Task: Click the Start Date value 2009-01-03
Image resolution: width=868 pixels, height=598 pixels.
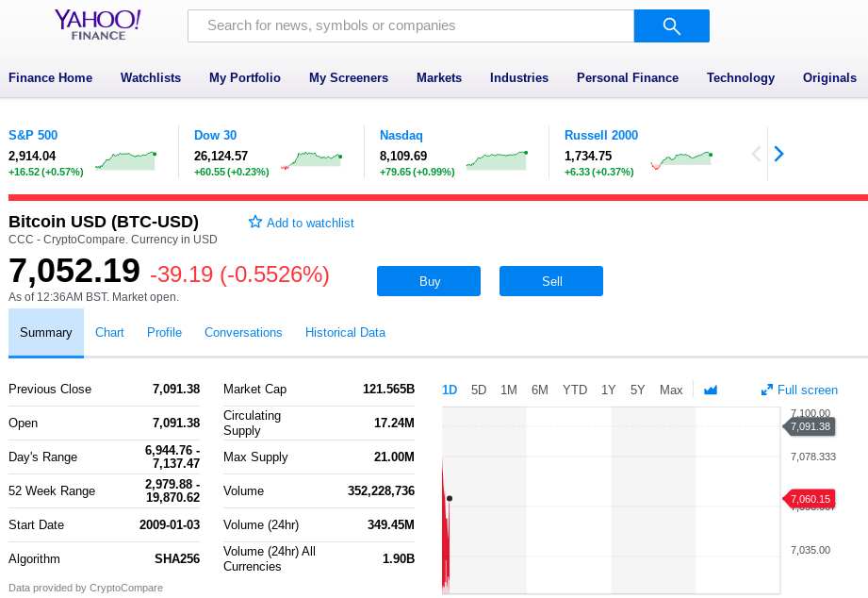Action: [x=170, y=524]
